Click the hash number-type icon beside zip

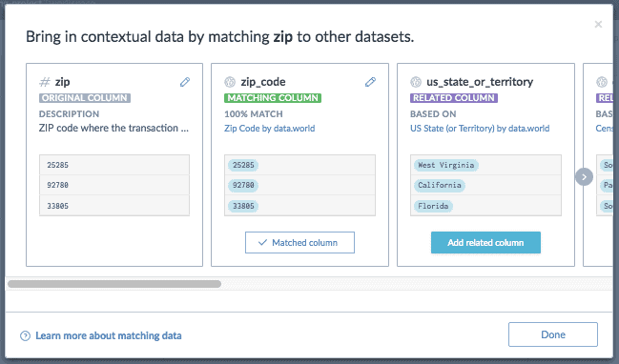click(x=45, y=82)
